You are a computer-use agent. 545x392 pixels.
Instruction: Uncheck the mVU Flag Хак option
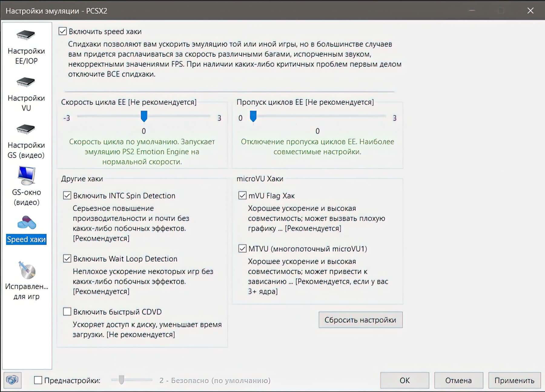242,196
